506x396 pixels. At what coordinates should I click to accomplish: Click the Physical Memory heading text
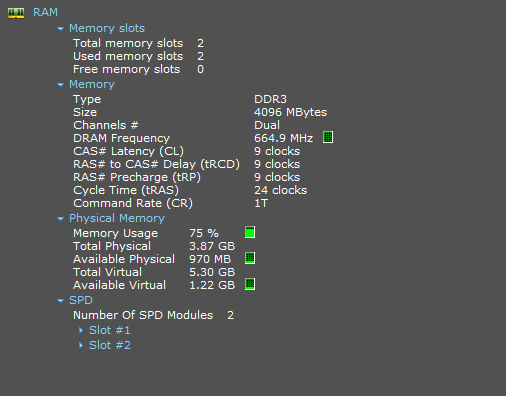point(117,218)
